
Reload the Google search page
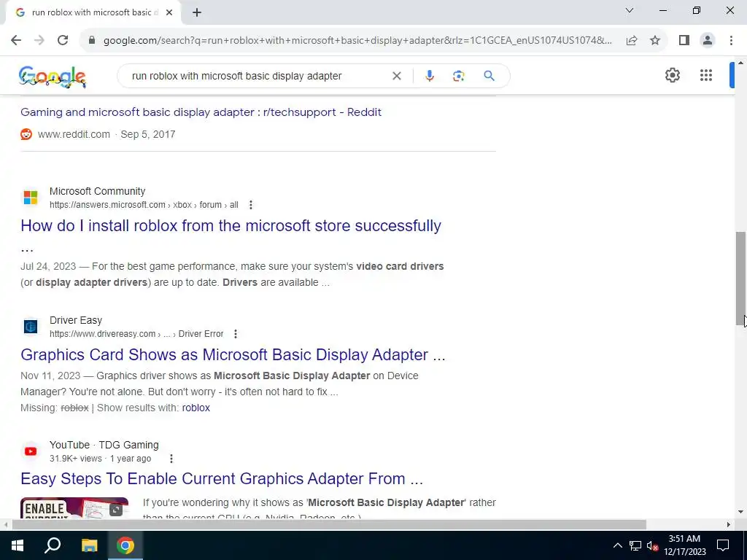click(63, 41)
